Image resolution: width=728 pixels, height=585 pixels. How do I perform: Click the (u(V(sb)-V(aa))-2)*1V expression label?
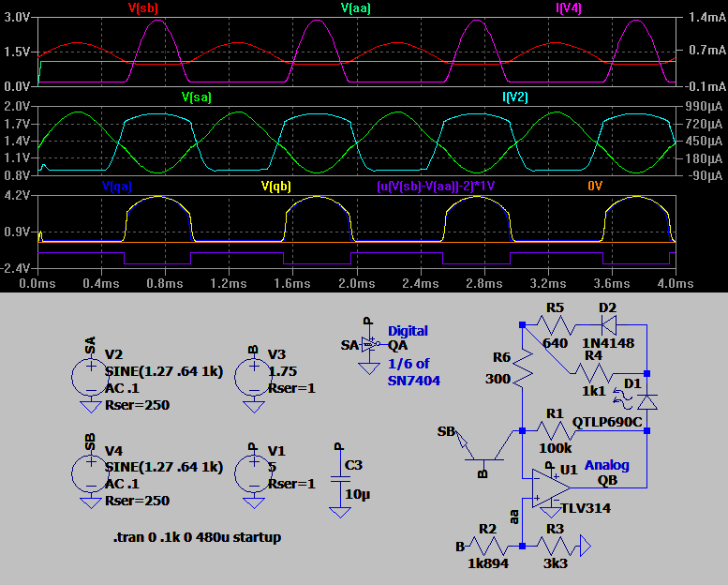(436, 186)
